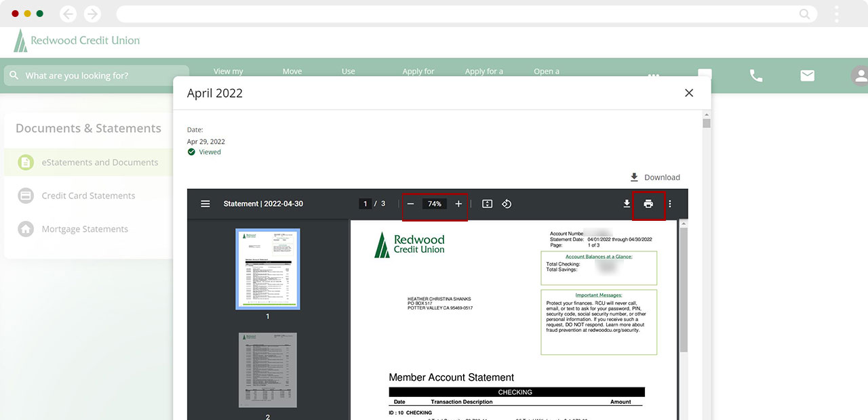Click the 'Statement | 2022-04-30' title
The height and width of the screenshot is (420, 868).
tap(263, 204)
